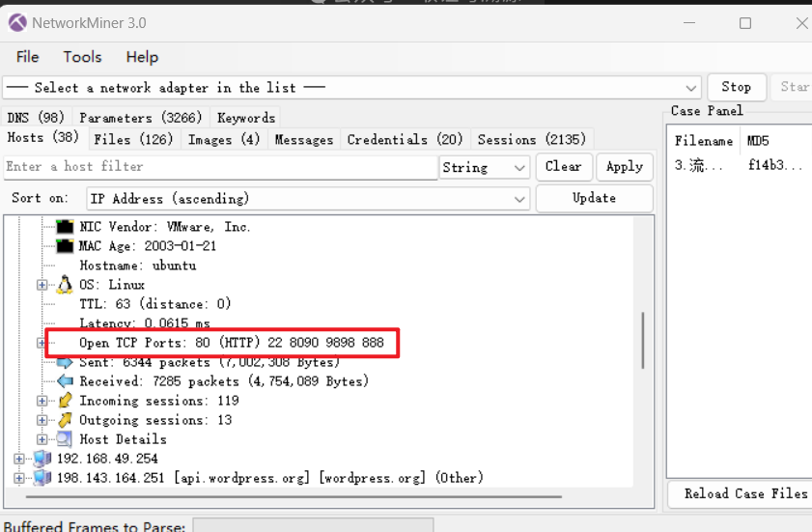Click the 192.168.49.254 host computer icon
Viewport: 812px width, 532px height.
pyautogui.click(x=42, y=459)
